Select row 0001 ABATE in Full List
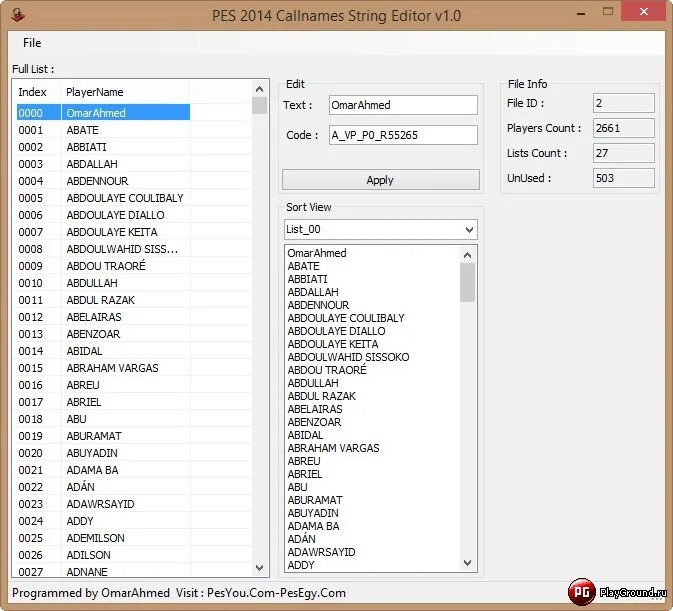 (103, 130)
